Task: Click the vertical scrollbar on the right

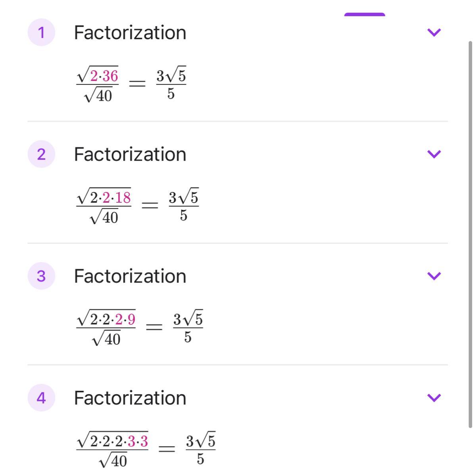Action: [470, 234]
